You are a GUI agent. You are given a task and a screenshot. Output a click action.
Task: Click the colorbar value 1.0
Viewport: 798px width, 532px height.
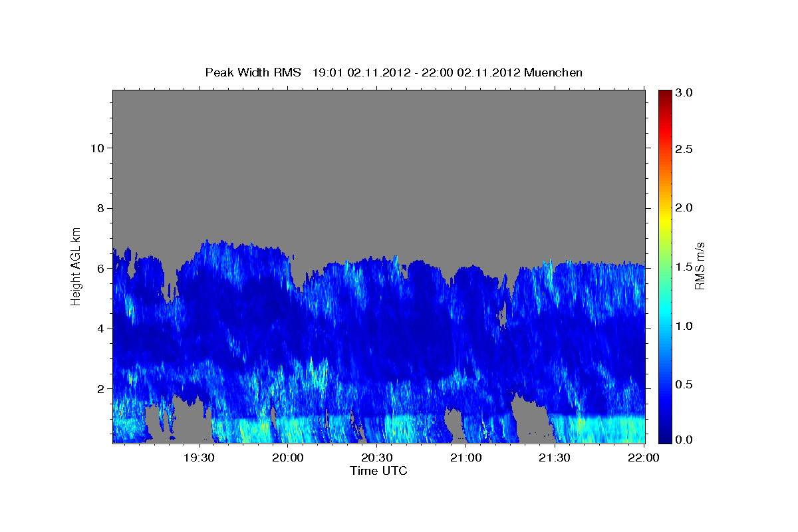click(x=684, y=326)
